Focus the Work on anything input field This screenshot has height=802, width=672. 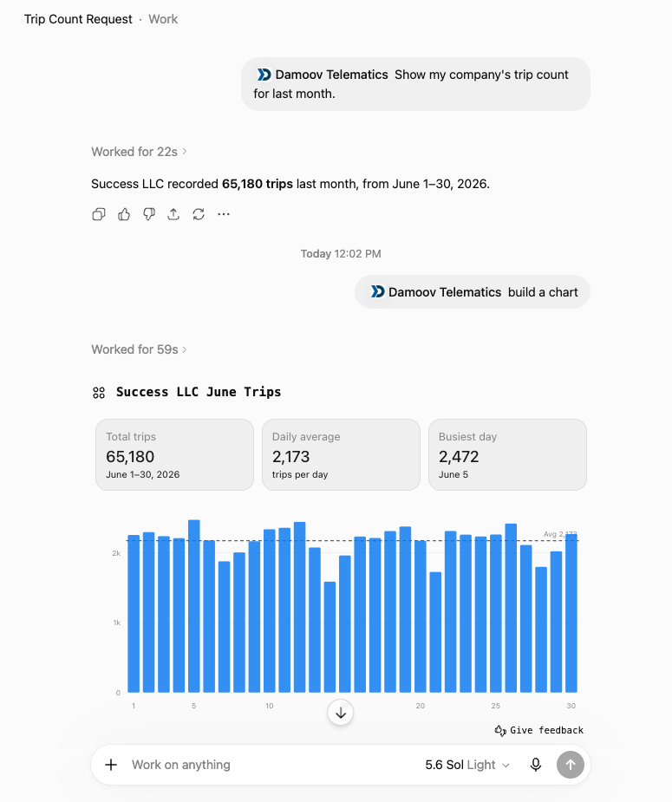click(x=271, y=765)
